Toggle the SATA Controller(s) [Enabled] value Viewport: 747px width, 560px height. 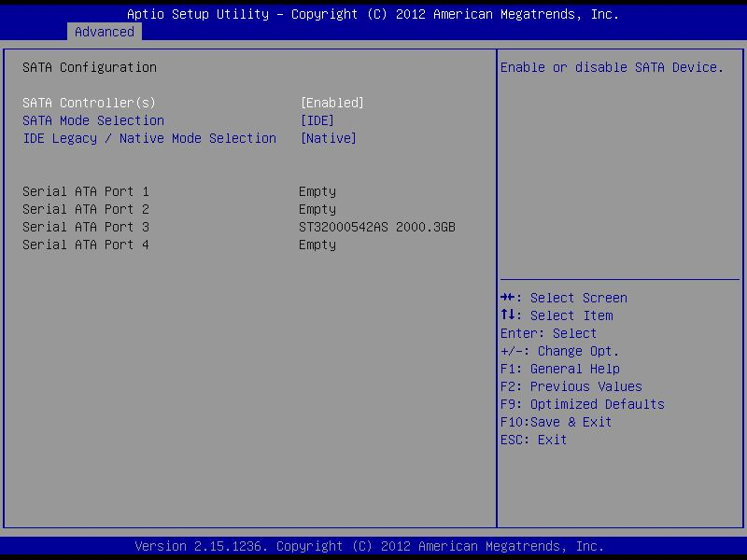pyautogui.click(x=331, y=103)
